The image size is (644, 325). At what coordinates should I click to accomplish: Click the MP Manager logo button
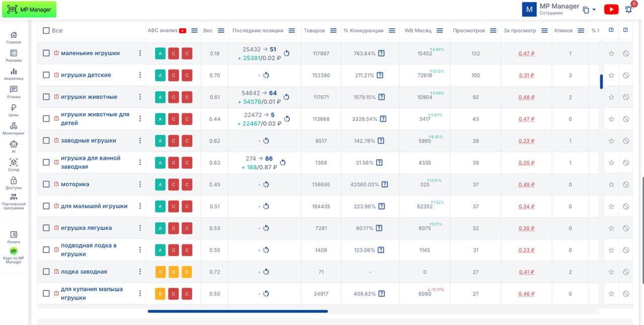pyautogui.click(x=29, y=10)
